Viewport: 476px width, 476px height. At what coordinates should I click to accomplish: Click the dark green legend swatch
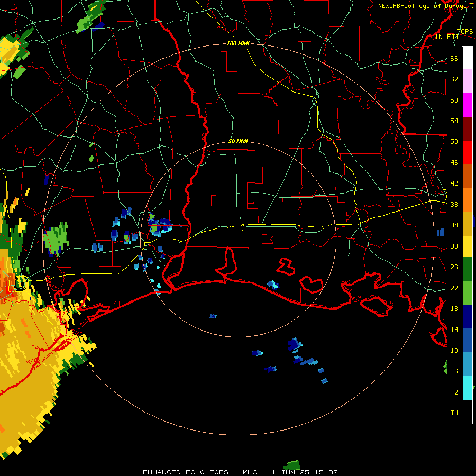[x=467, y=269]
